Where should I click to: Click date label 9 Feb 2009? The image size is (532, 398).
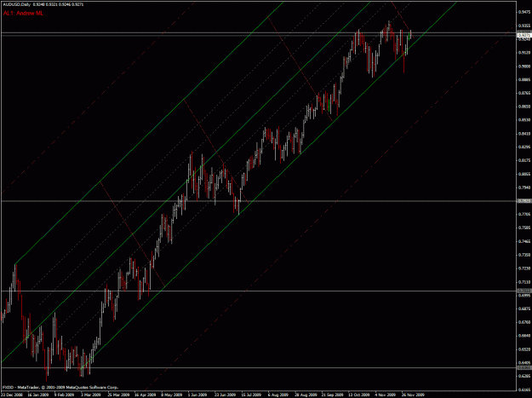pos(64,395)
